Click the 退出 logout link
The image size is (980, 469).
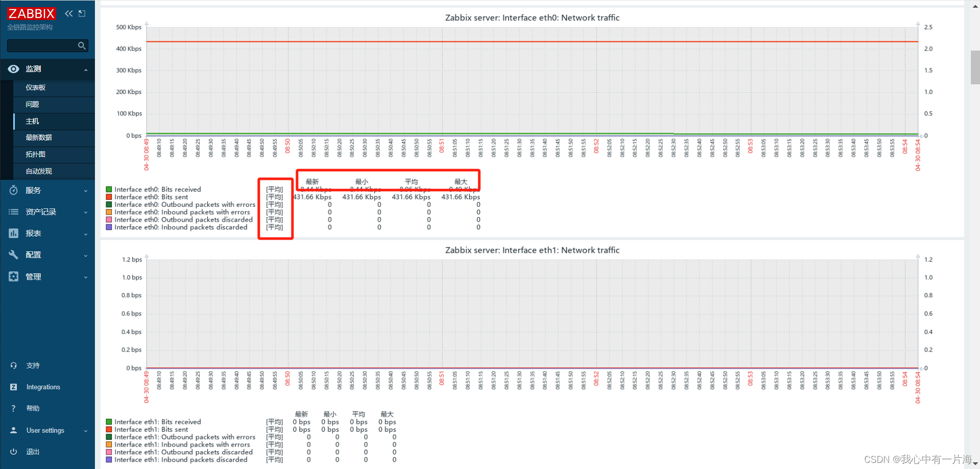point(33,452)
